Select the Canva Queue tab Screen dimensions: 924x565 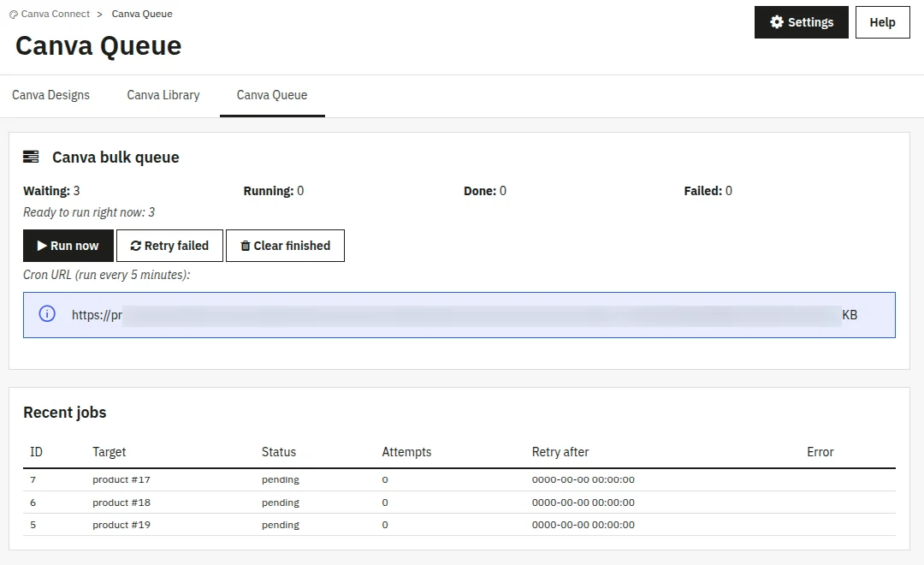(272, 95)
